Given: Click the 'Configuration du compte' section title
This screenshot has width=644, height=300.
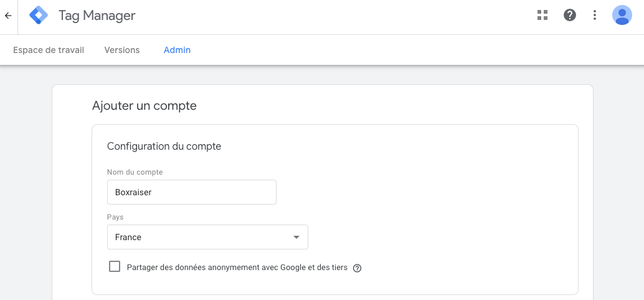Looking at the screenshot, I should click(x=164, y=147).
